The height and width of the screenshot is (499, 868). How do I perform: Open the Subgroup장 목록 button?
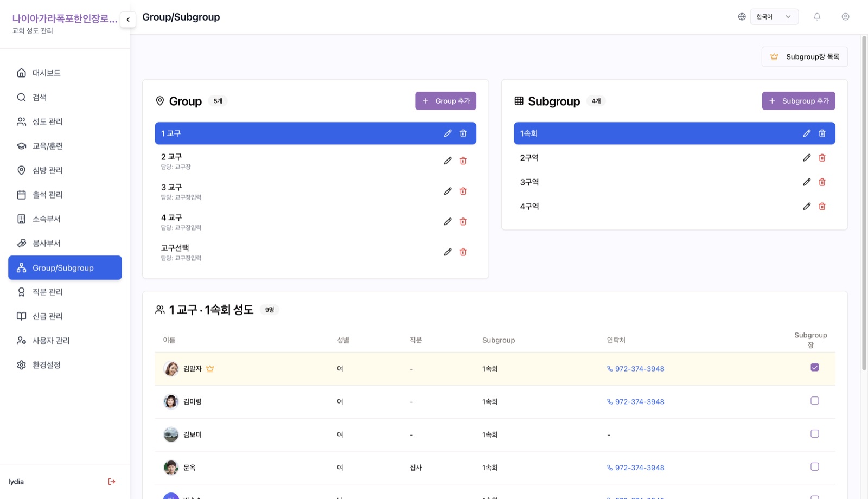click(805, 57)
